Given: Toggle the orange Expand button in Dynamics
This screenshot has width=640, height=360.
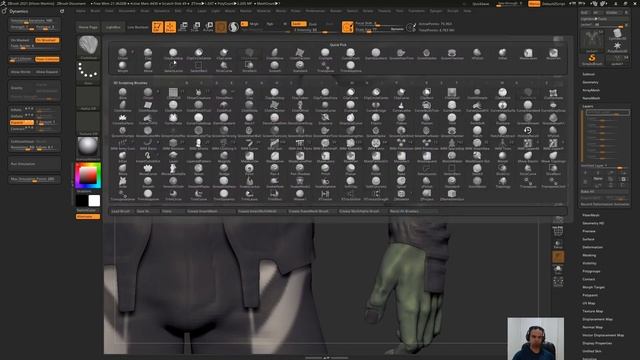Looking at the screenshot, I should pos(22,122).
